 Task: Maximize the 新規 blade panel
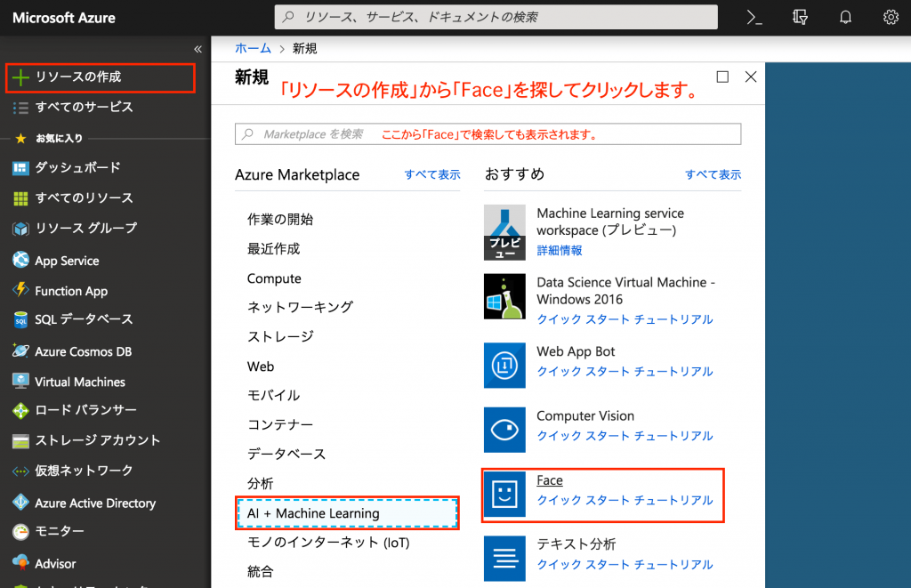(722, 77)
